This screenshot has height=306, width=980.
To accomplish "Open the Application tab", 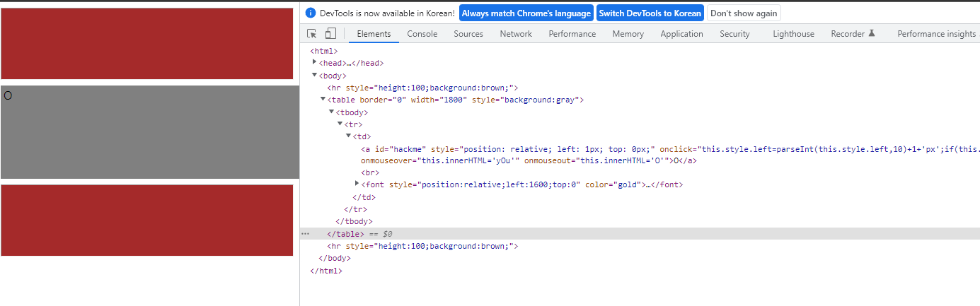I will [x=682, y=34].
